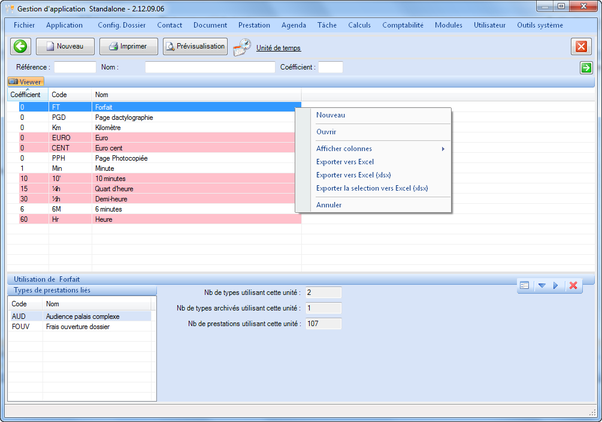
Task: Click the blue right arrow in mini toolbar
Action: tap(556, 286)
